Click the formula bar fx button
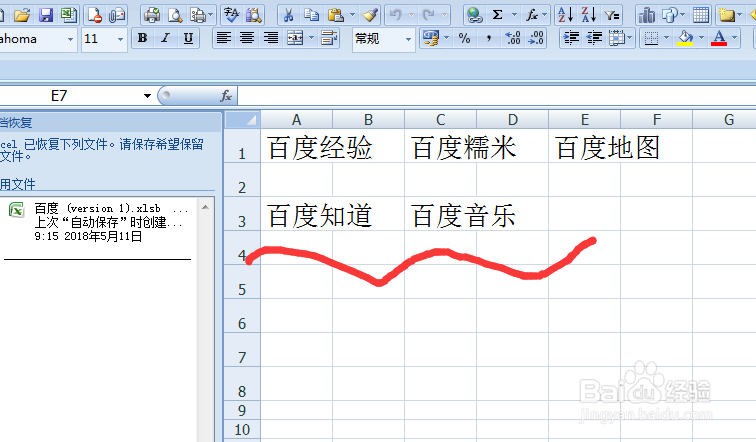This screenshot has height=442, width=756. coord(226,96)
